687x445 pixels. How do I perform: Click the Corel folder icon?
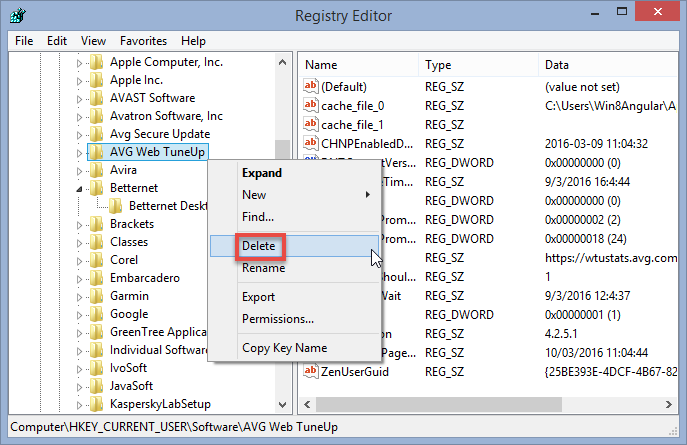(x=96, y=260)
